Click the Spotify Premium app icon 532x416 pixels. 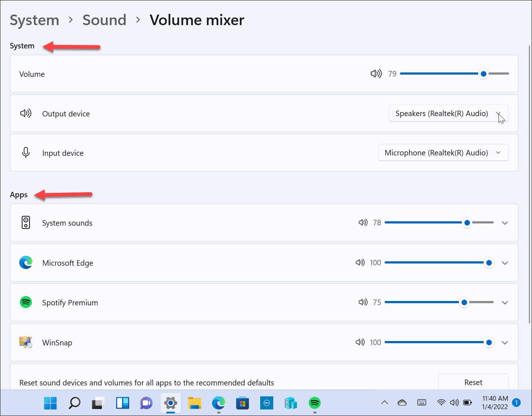[25, 302]
